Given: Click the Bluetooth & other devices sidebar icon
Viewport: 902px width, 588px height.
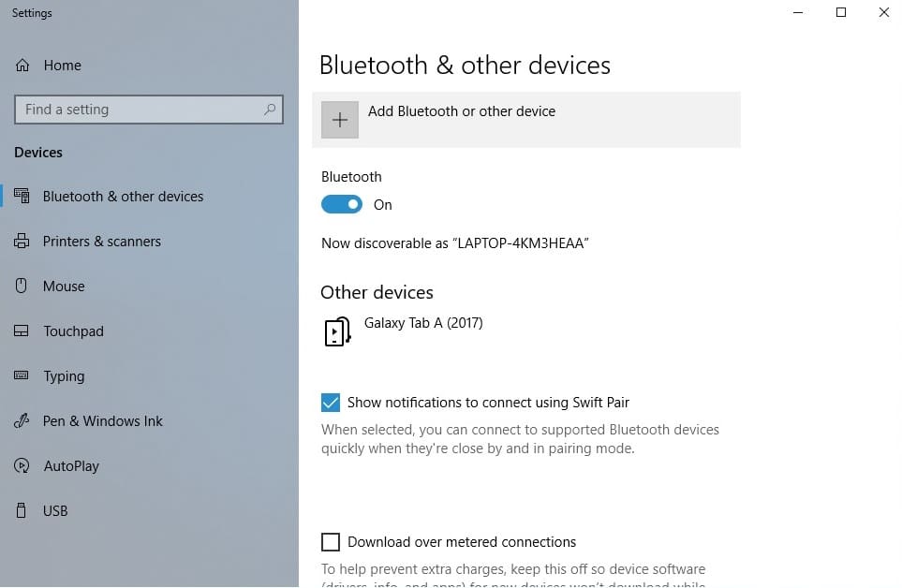Looking at the screenshot, I should tap(22, 197).
